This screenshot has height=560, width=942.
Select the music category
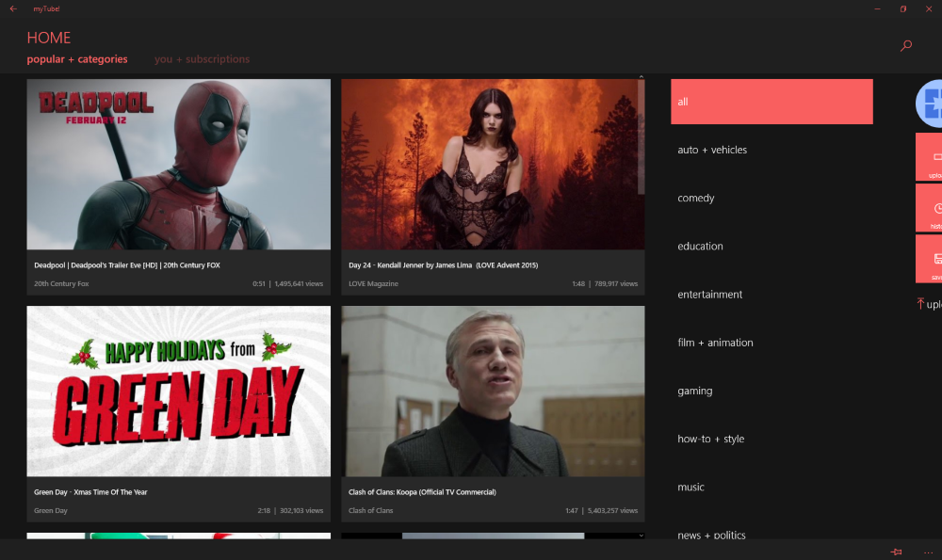tap(771, 487)
